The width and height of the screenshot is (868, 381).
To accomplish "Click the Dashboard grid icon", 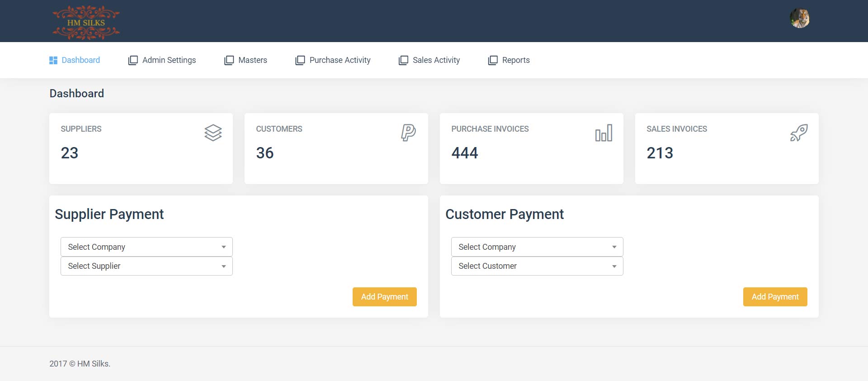I will (53, 60).
